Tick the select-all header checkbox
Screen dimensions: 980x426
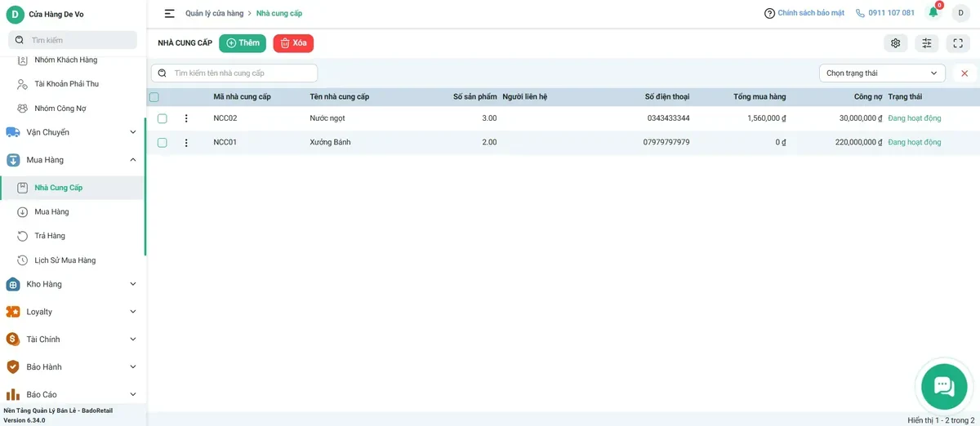(154, 97)
